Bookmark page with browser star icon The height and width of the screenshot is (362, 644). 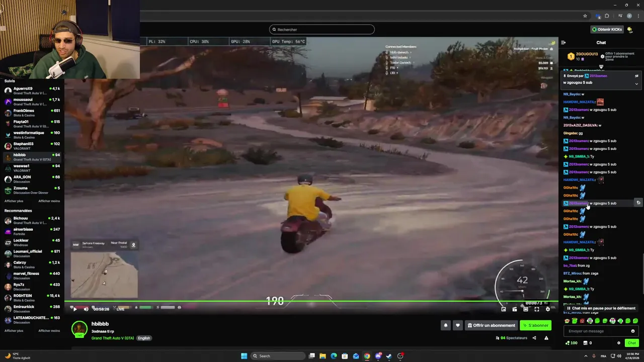(x=585, y=16)
